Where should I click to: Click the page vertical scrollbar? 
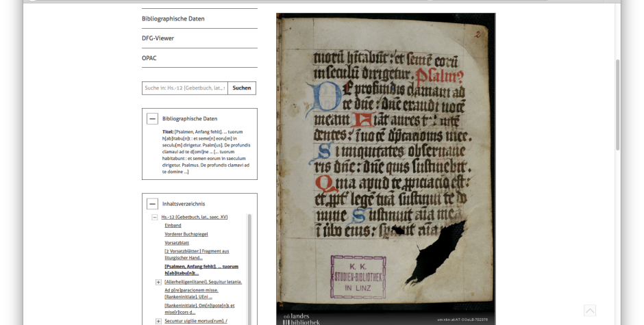(617, 105)
